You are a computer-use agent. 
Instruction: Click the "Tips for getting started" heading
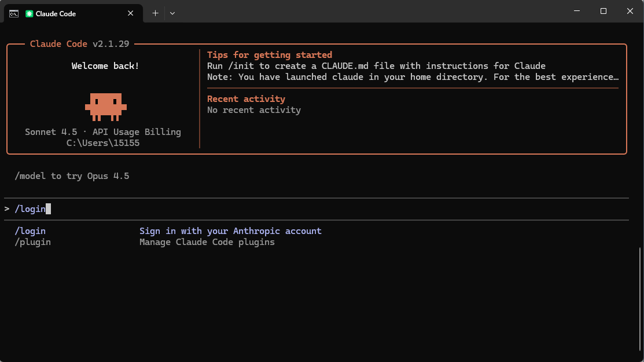coord(270,55)
